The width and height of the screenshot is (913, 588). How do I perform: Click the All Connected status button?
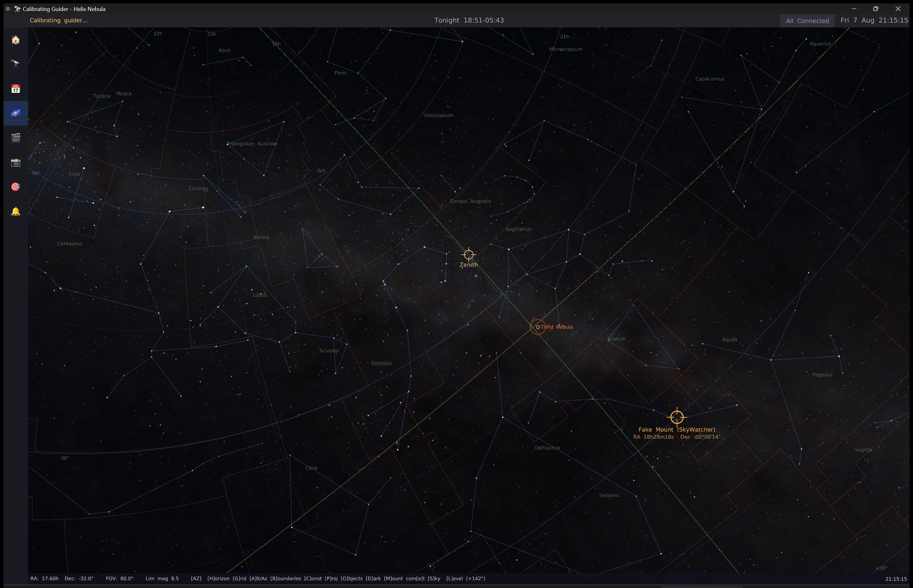coord(807,21)
